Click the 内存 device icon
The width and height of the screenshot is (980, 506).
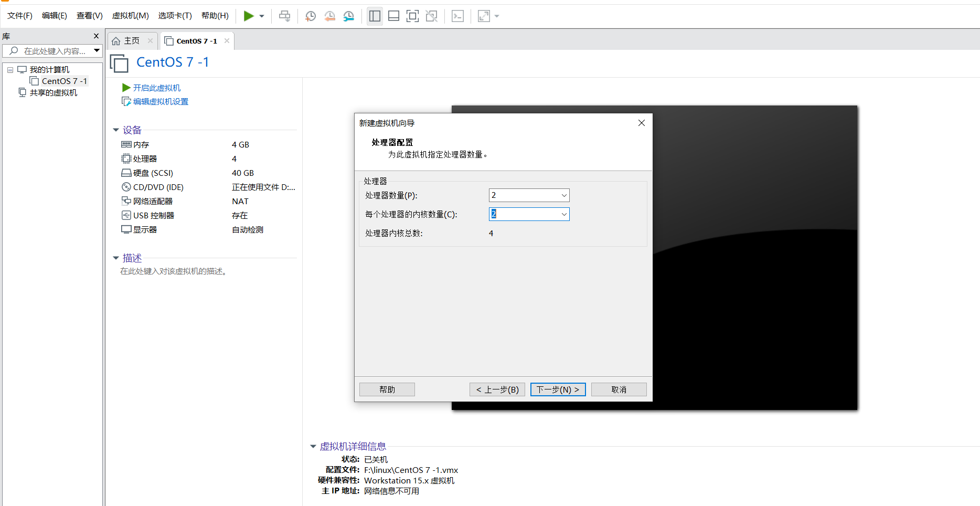click(x=126, y=144)
